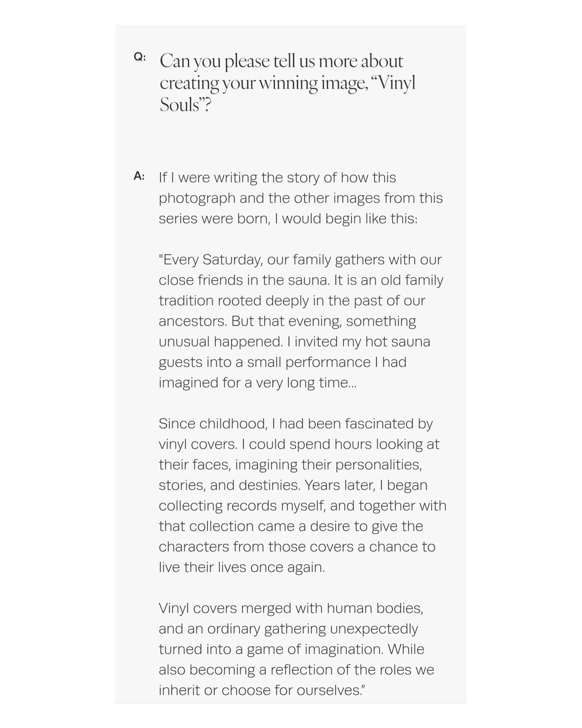Click the line starting "Since childhood, I had been fascinated"
This screenshot has height=728, width=582.
pyautogui.click(x=296, y=424)
